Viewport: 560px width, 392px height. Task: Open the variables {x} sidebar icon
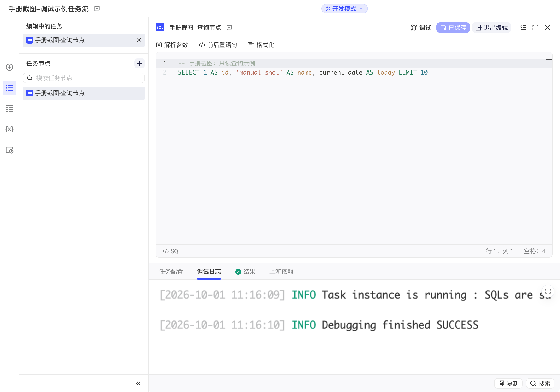[9, 129]
